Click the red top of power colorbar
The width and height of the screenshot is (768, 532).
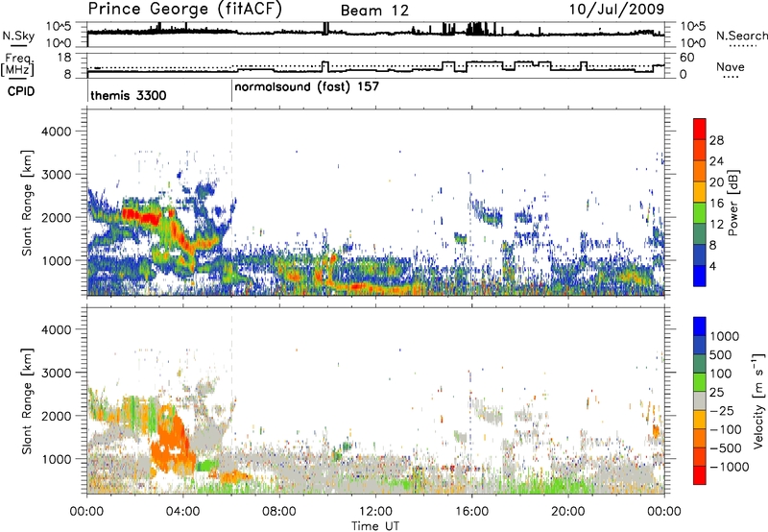point(700,129)
